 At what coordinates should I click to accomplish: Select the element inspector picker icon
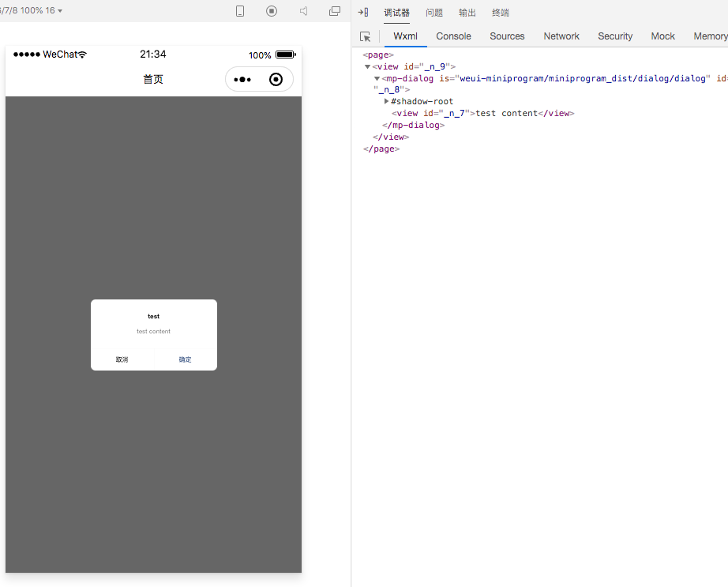point(365,36)
